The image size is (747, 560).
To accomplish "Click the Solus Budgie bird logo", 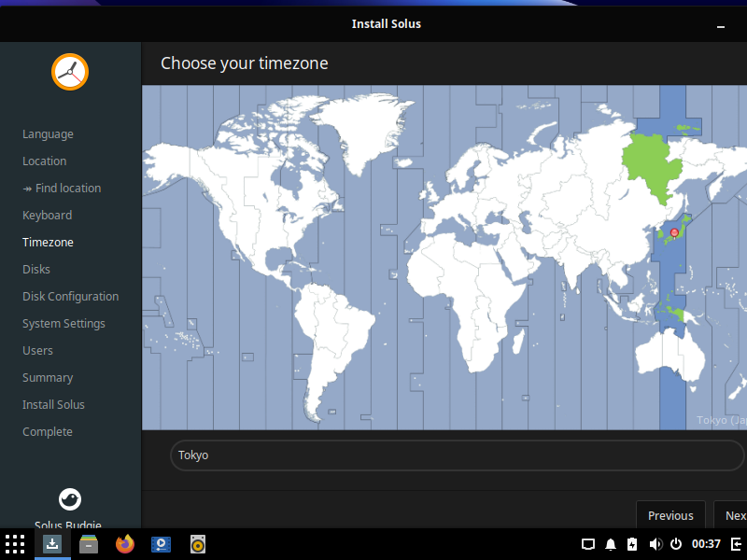I will pyautogui.click(x=70, y=499).
